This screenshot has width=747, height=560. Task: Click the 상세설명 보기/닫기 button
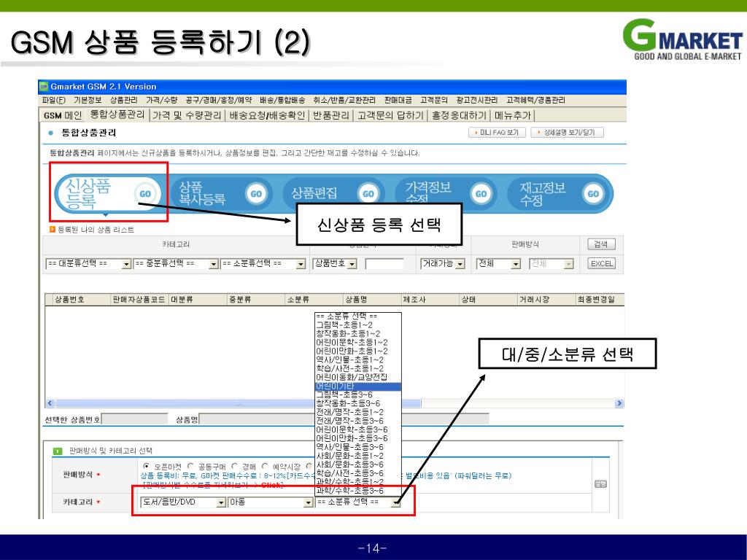pos(567,133)
